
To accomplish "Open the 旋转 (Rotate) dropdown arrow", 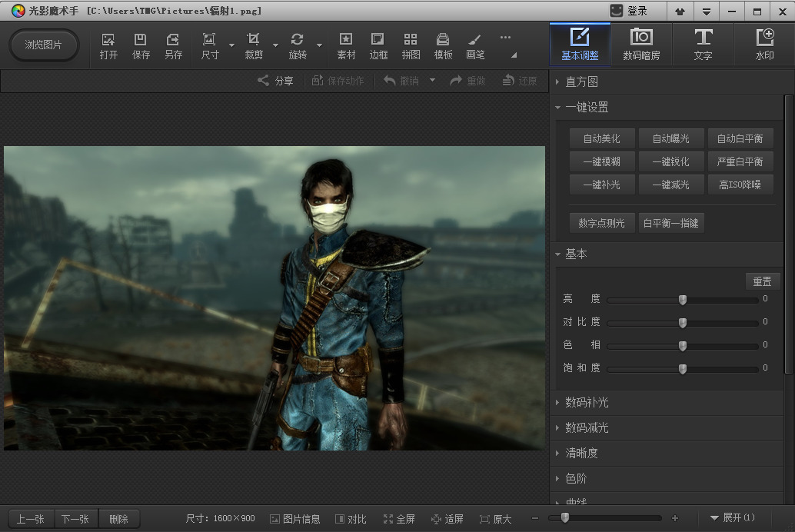I will point(318,45).
